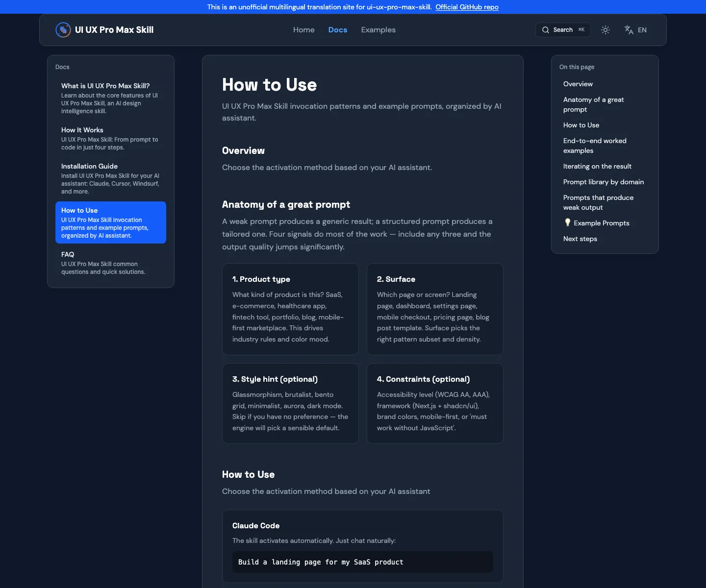Go to the Home nav item

click(x=304, y=30)
